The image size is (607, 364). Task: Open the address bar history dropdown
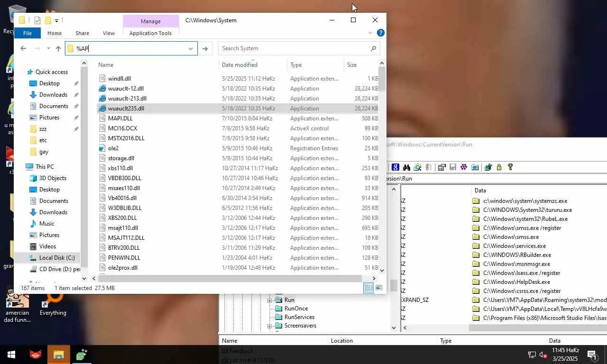pyautogui.click(x=191, y=48)
